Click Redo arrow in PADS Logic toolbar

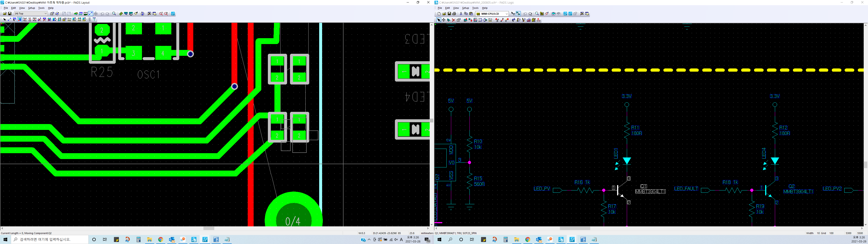click(530, 14)
